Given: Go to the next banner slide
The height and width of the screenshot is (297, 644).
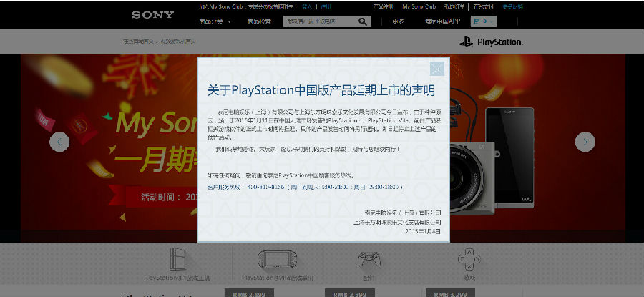Looking at the screenshot, I should pyautogui.click(x=585, y=142).
